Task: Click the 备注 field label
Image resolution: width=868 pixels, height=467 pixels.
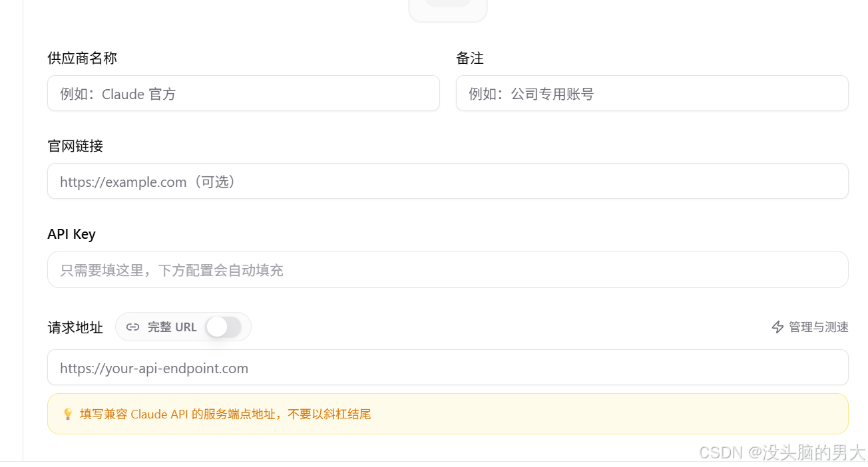Action: [470, 58]
